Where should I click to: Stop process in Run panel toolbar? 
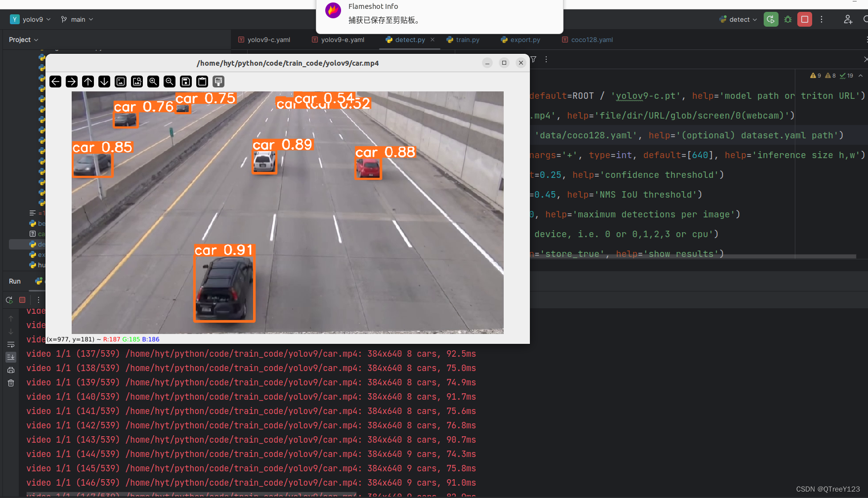pyautogui.click(x=22, y=300)
